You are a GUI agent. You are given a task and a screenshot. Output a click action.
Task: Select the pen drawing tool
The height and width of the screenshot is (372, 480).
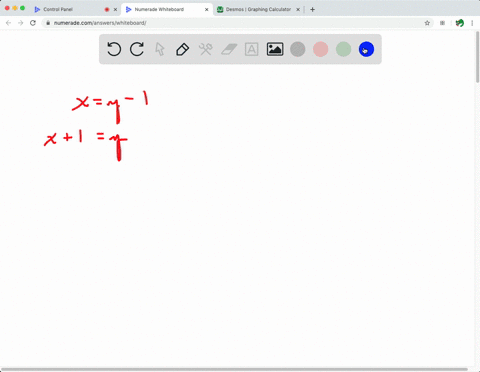[182, 49]
